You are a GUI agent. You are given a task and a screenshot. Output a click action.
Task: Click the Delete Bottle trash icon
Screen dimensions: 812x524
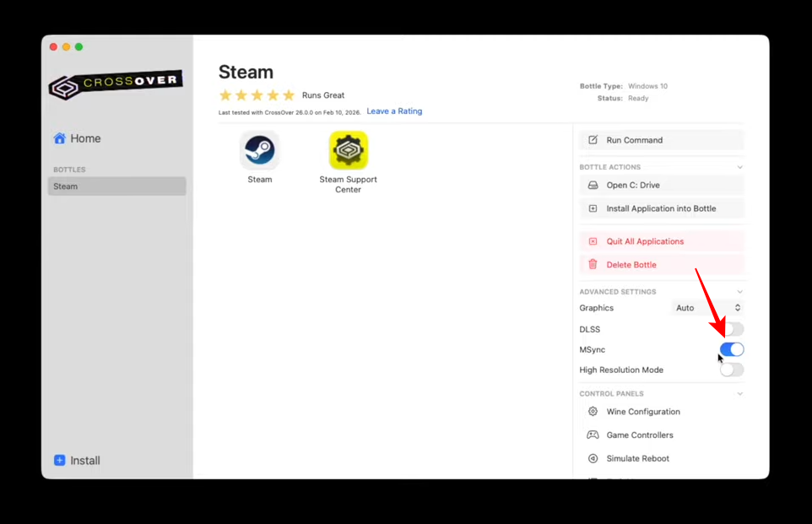(x=593, y=265)
